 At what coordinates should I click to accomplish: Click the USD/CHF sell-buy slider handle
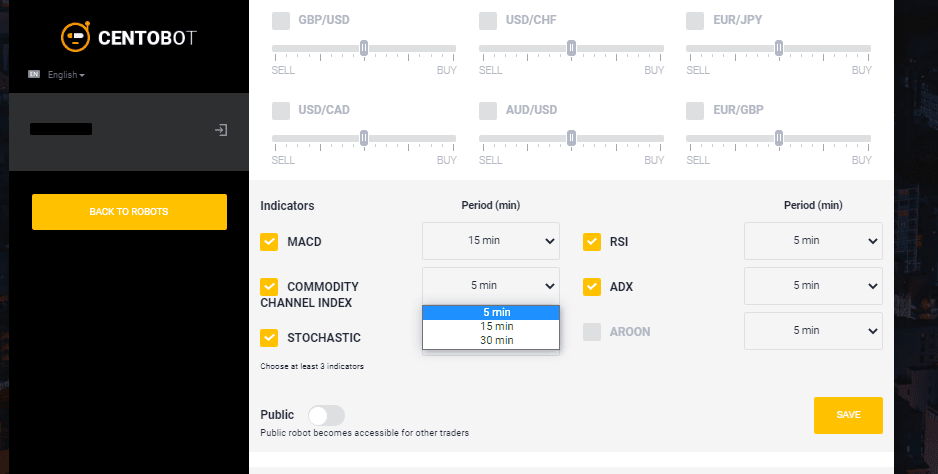click(x=571, y=48)
